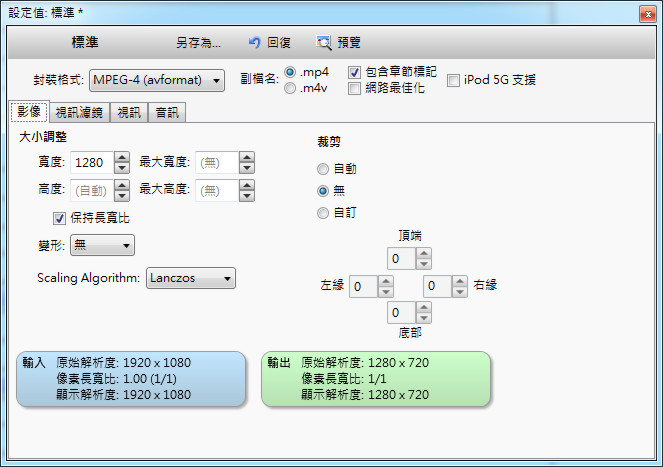Increase 寬度 with the up arrow
This screenshot has height=467, width=663.
click(122, 157)
